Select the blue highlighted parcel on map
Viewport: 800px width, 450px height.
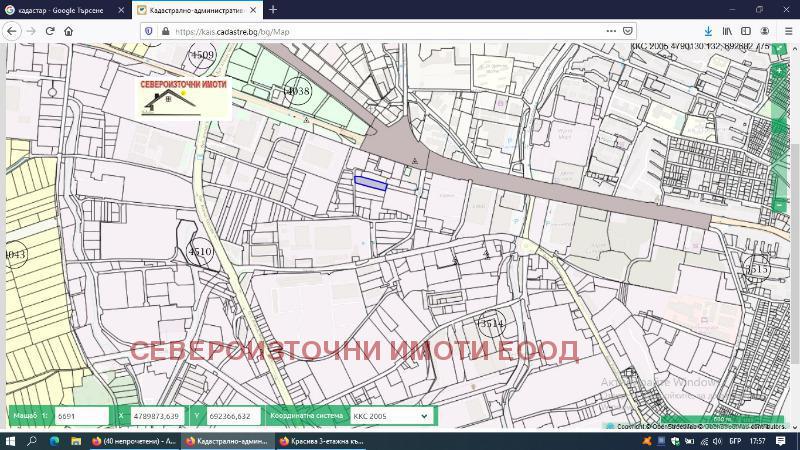(x=370, y=182)
